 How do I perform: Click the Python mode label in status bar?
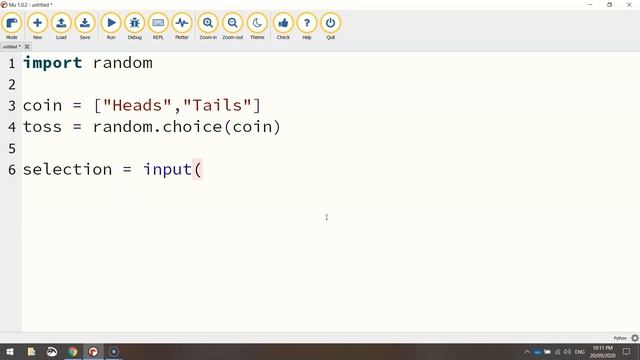click(x=620, y=338)
